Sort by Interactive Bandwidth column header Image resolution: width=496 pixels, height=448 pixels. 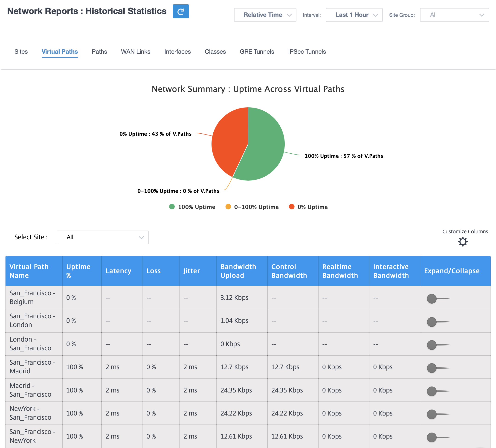(394, 271)
